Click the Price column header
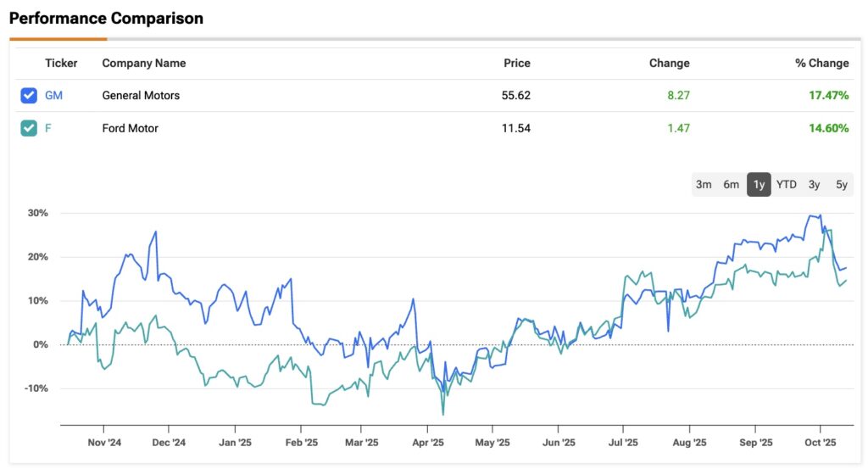 click(x=516, y=63)
